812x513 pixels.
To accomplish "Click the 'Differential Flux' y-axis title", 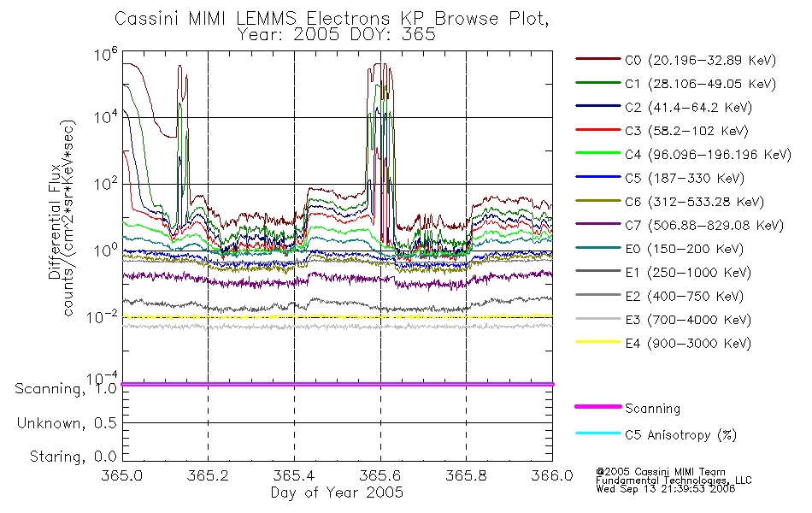I will click(x=55, y=221).
